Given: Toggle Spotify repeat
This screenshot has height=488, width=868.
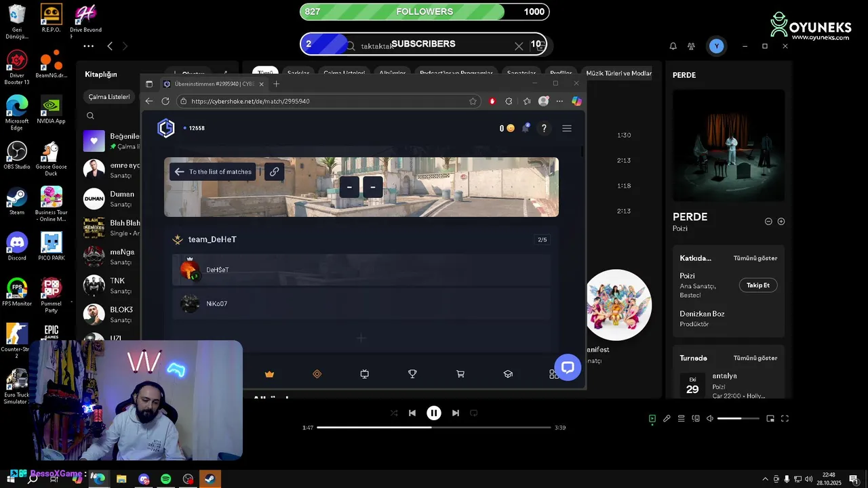Looking at the screenshot, I should [x=474, y=413].
